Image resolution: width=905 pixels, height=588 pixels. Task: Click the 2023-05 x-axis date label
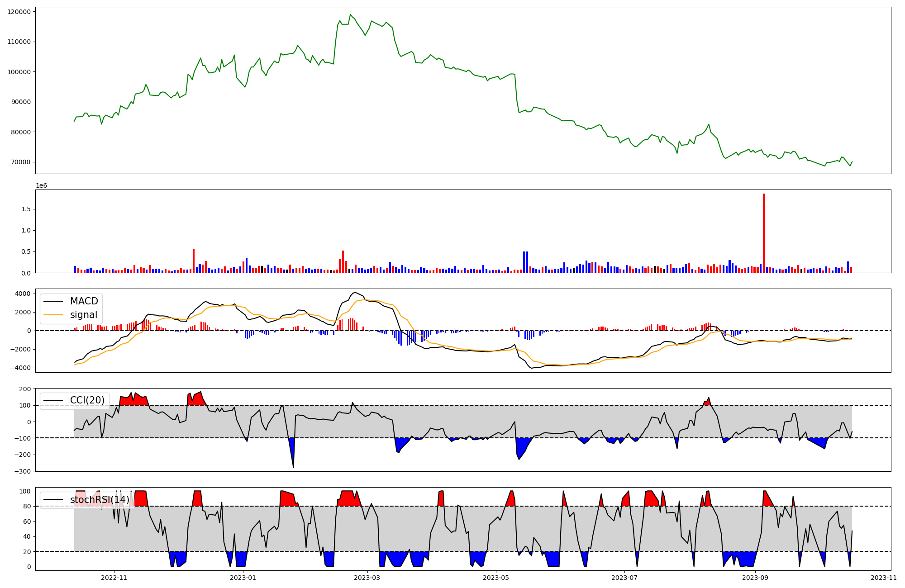pos(496,578)
